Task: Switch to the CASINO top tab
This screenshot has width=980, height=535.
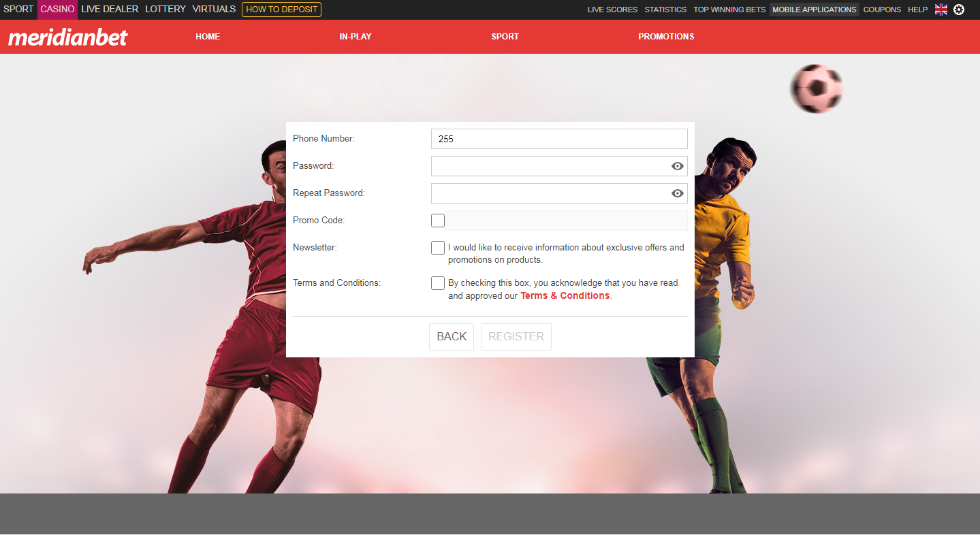Action: [x=57, y=10]
